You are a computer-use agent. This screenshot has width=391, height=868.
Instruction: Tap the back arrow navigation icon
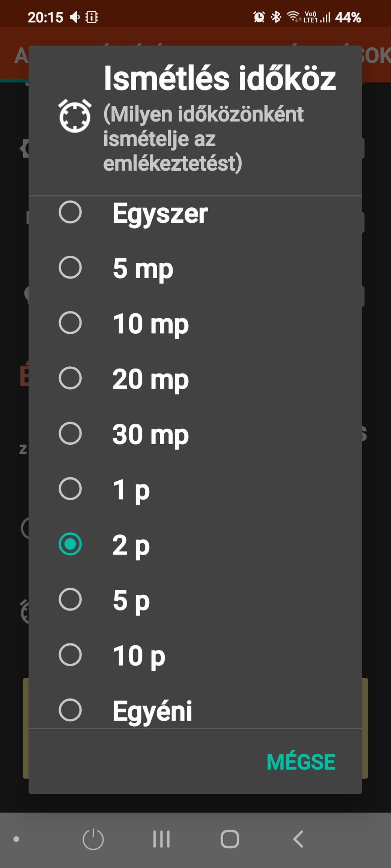click(298, 839)
